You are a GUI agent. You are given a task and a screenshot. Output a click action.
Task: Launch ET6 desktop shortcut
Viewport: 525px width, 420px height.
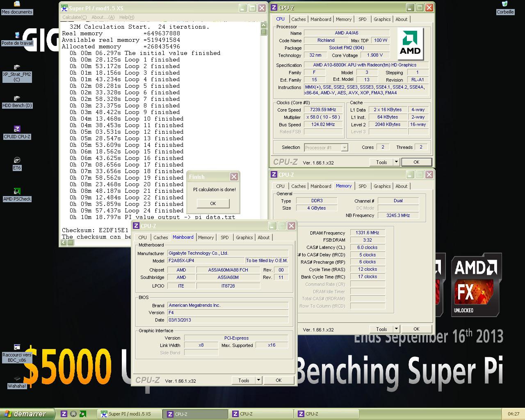[17, 164]
